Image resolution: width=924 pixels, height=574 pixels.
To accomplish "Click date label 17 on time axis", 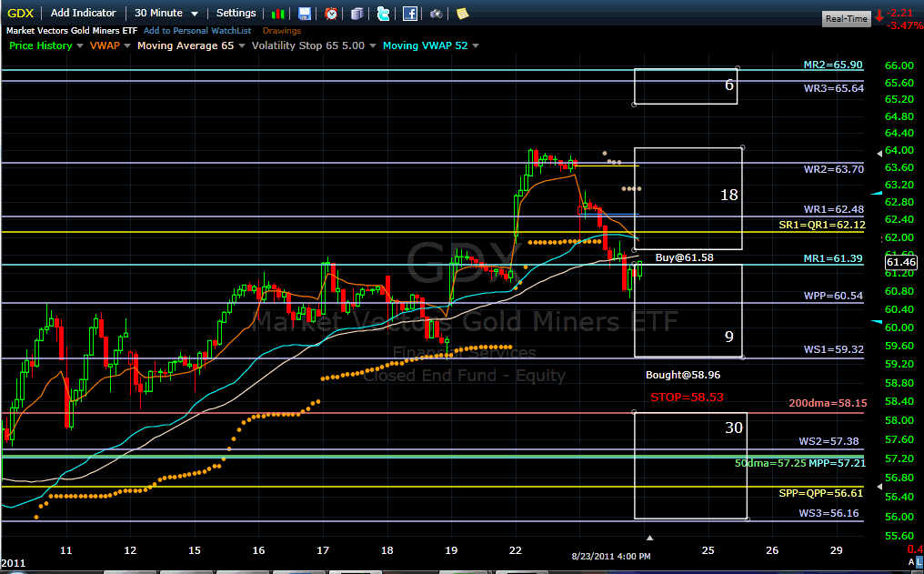I will [x=322, y=550].
